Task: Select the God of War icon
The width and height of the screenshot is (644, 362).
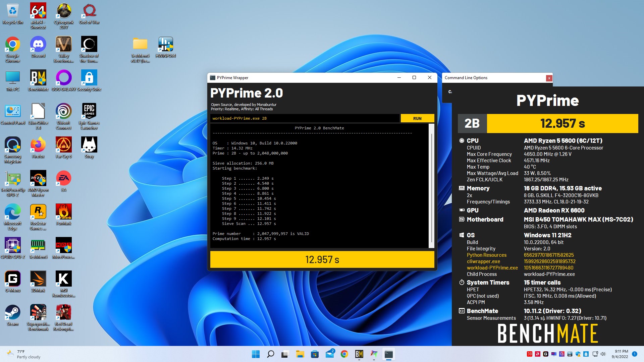Action: click(89, 14)
